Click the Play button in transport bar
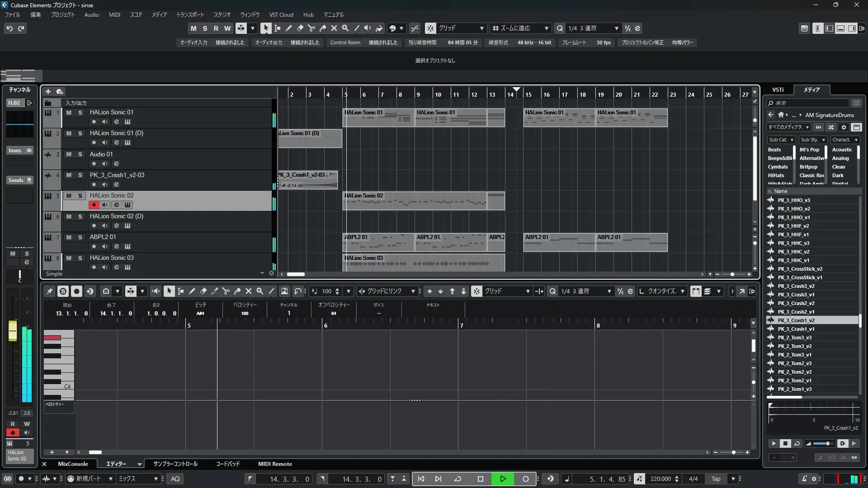 [x=503, y=479]
